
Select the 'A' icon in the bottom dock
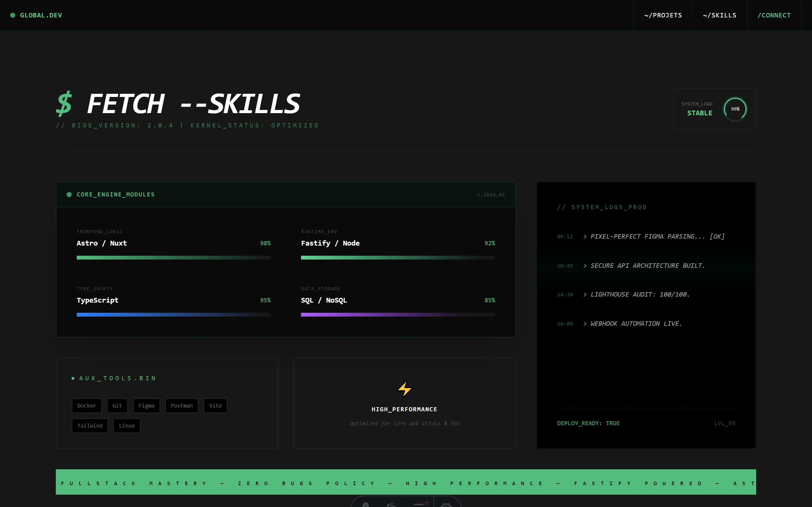tap(365, 505)
